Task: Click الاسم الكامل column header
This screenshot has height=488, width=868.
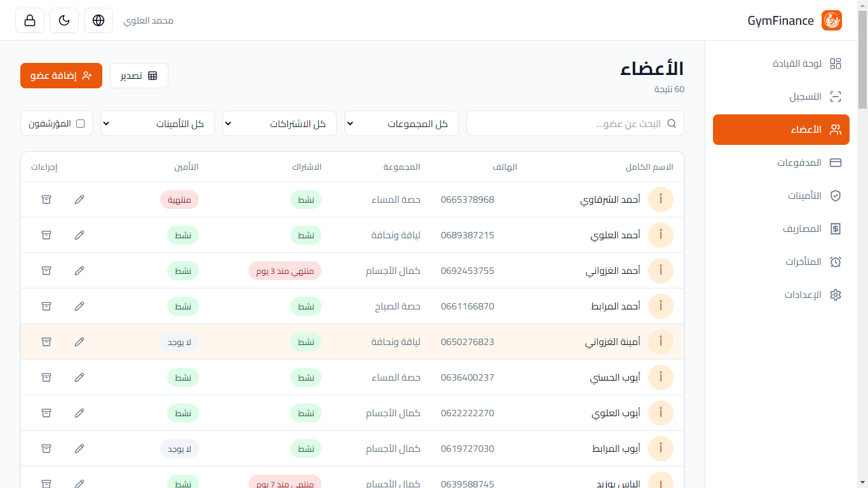Action: click(x=649, y=167)
